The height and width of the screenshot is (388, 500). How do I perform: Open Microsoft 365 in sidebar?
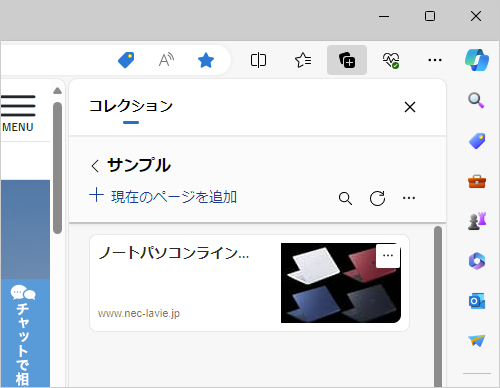[x=477, y=261]
